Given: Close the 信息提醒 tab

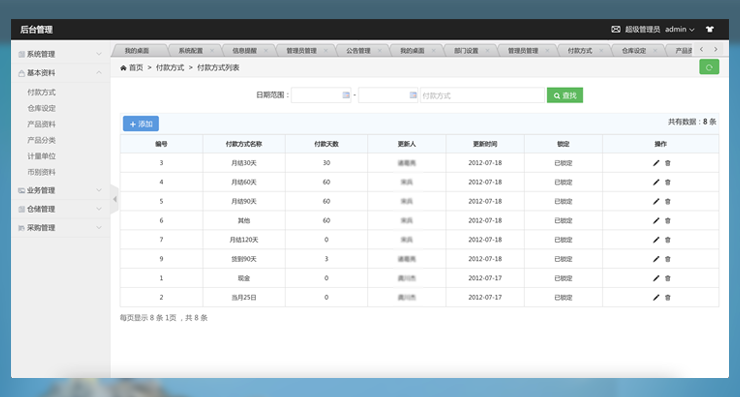Looking at the screenshot, I should pos(266,51).
